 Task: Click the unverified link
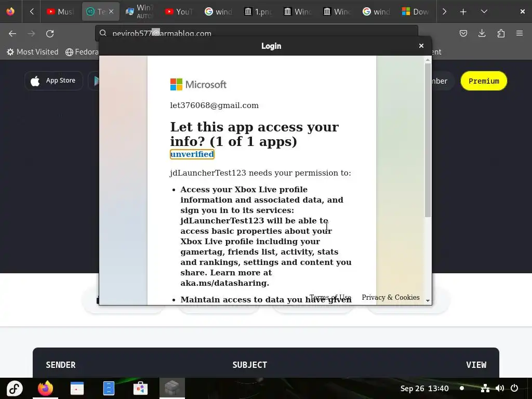[x=192, y=154]
